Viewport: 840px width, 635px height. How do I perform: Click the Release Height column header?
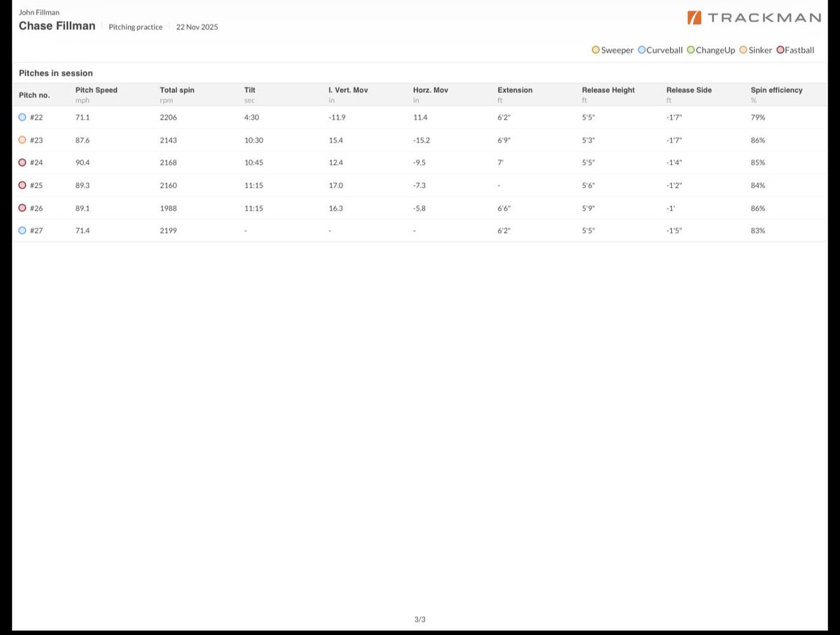coord(608,90)
